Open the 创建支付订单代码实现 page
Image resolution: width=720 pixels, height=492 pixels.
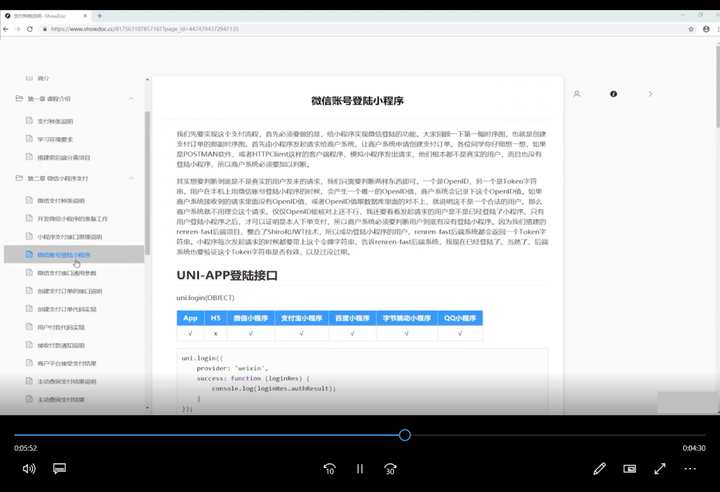coord(67,309)
